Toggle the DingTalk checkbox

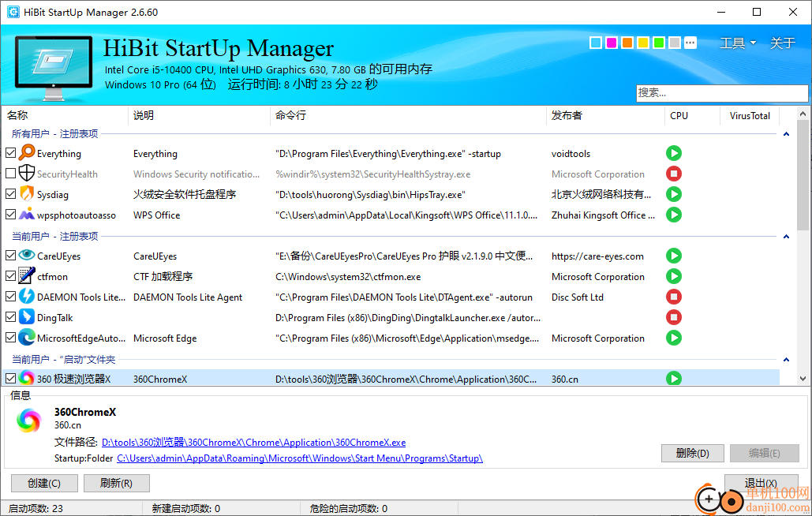10,316
